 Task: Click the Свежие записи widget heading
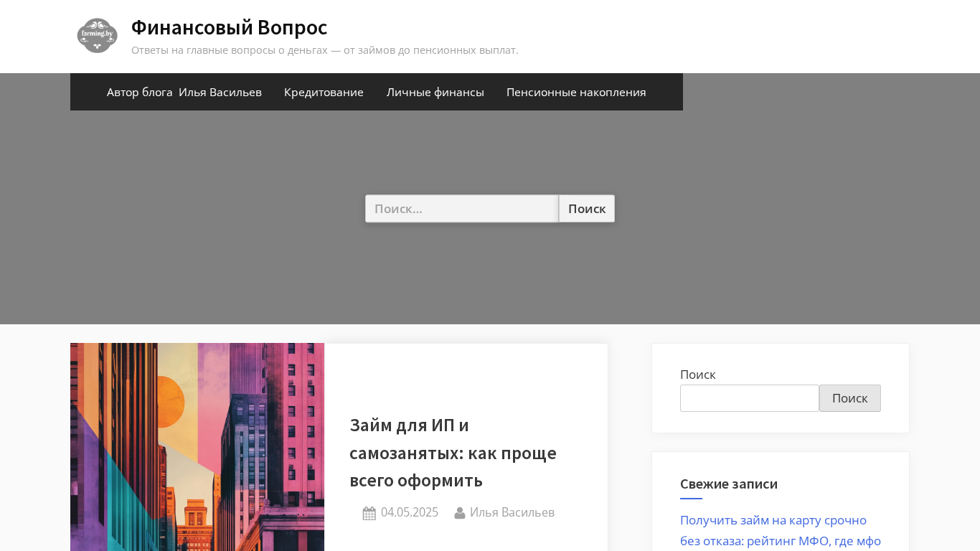728,484
